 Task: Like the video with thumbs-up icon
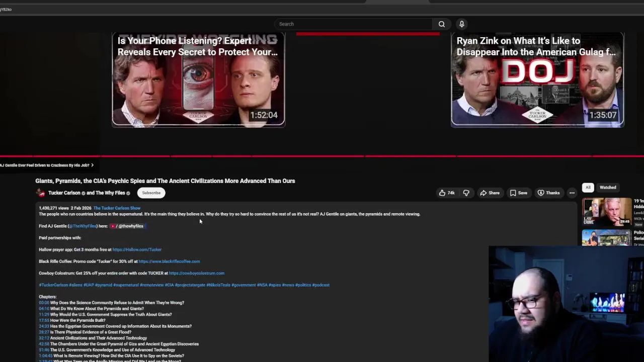[x=446, y=193]
